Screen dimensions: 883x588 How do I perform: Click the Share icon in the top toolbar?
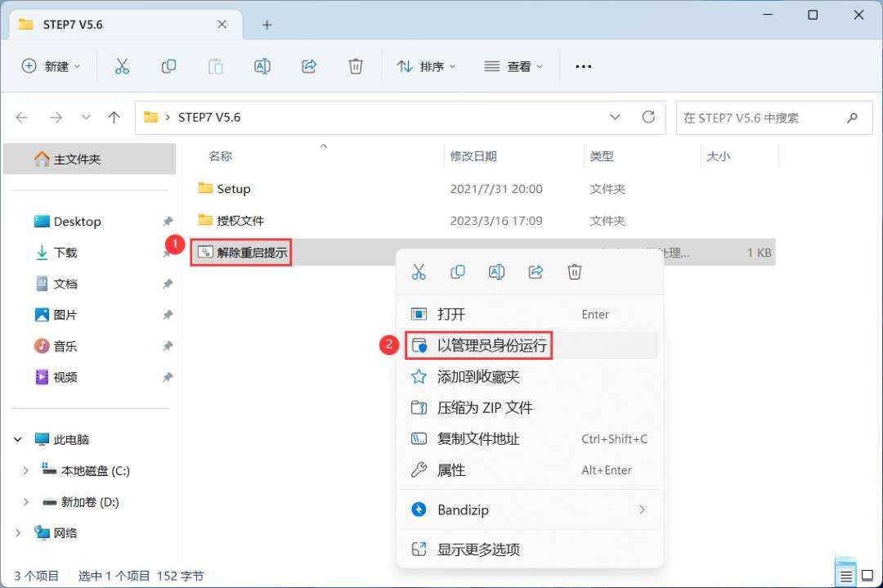(x=308, y=66)
